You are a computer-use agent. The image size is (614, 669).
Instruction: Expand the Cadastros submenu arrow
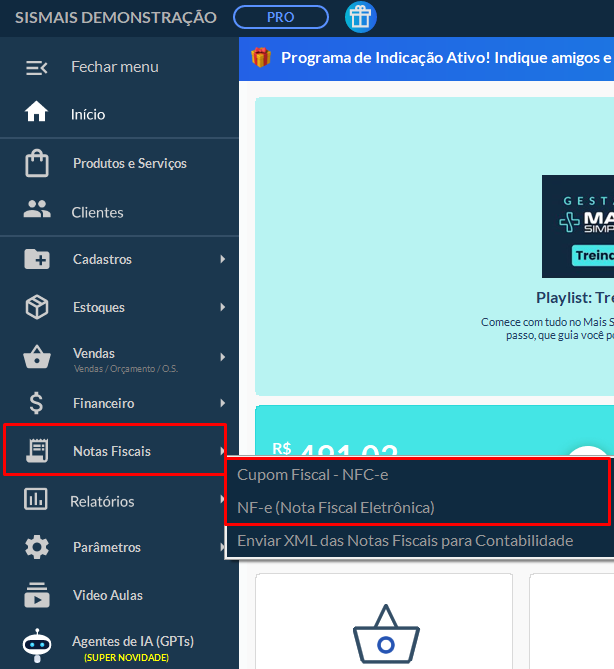222,260
